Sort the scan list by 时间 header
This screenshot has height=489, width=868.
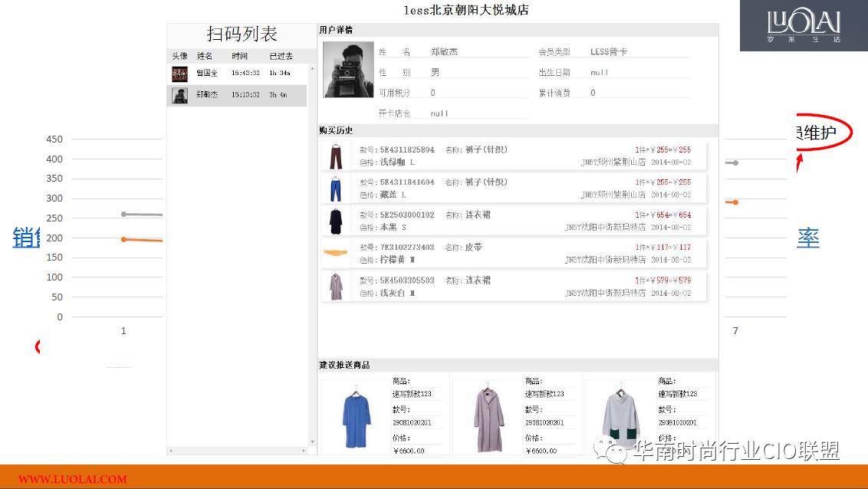click(x=240, y=56)
